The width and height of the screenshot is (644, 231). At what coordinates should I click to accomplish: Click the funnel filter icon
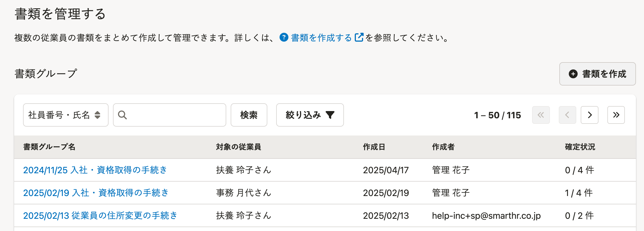coord(330,115)
